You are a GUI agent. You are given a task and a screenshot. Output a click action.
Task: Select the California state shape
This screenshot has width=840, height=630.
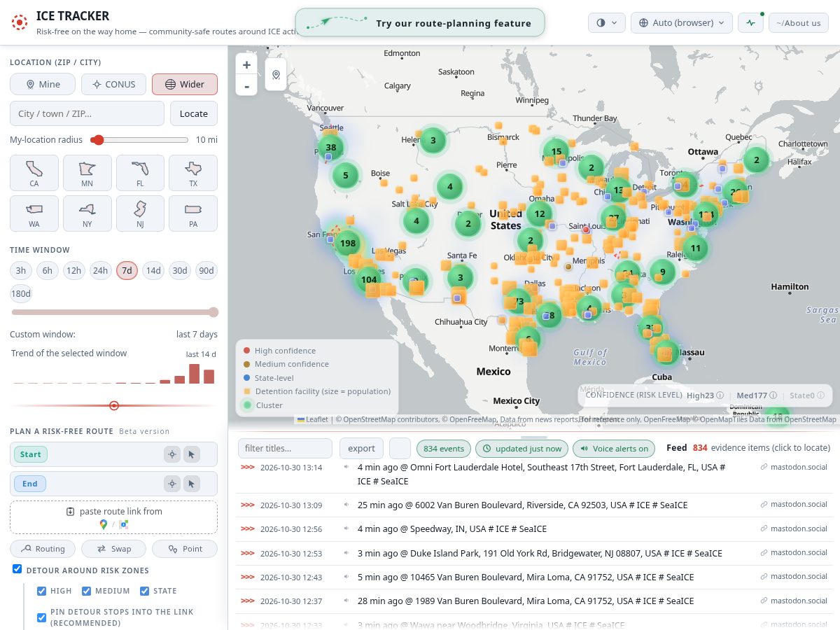[34, 173]
